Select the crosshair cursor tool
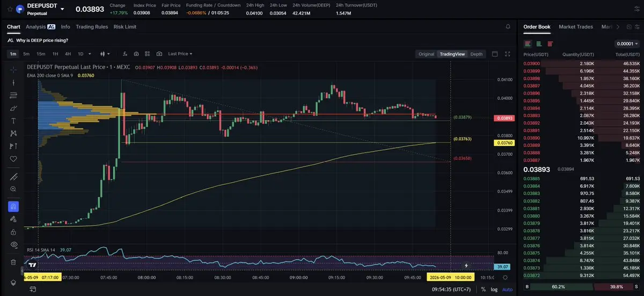This screenshot has height=296, width=644. 13,69
